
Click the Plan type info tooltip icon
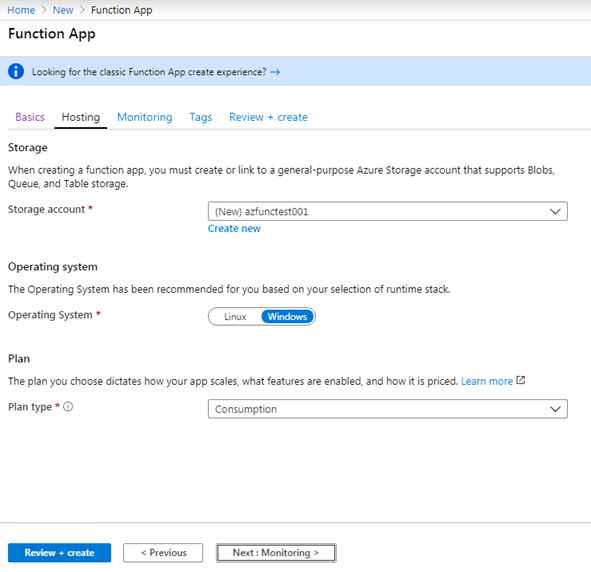tap(68, 407)
